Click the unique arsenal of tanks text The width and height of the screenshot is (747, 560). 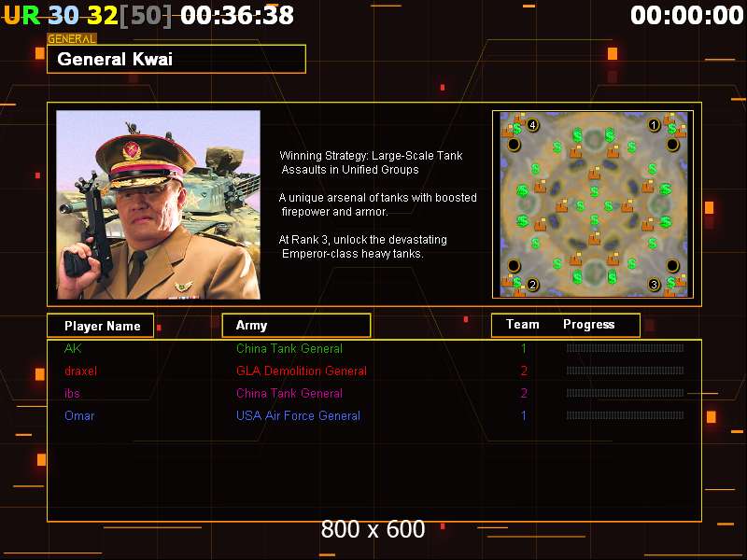[377, 204]
